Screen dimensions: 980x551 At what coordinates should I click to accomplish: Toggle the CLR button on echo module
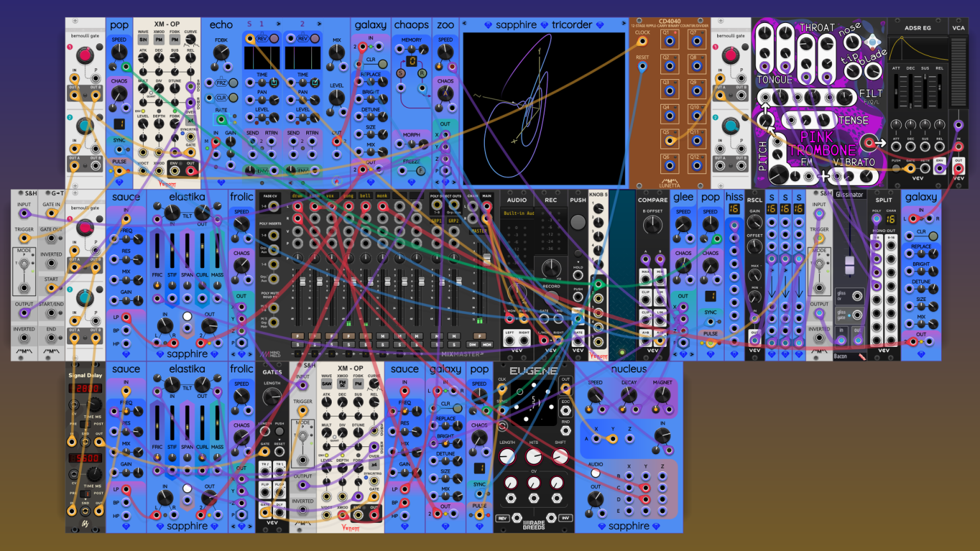[234, 98]
